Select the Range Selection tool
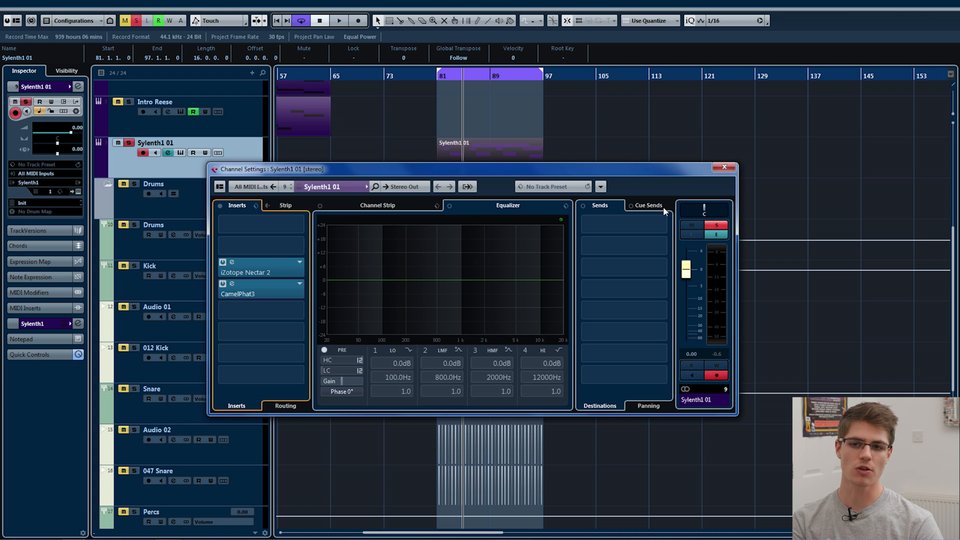960x540 pixels. (389, 20)
